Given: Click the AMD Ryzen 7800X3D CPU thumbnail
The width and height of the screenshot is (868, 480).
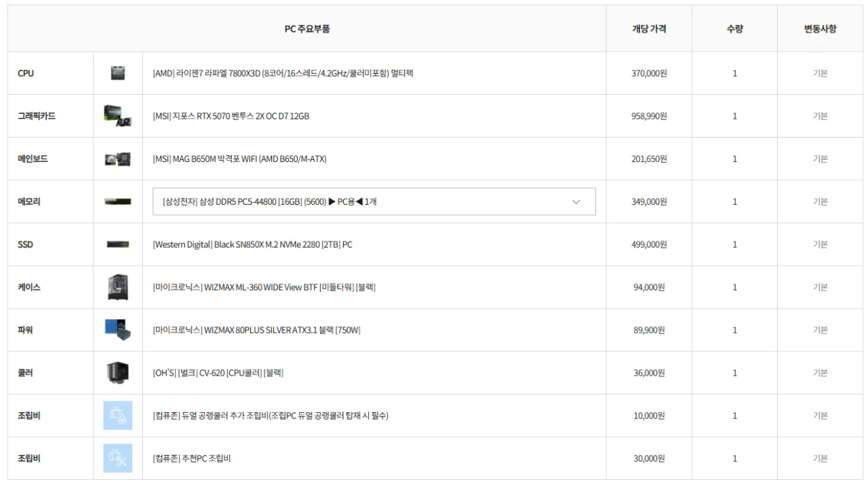Looking at the screenshot, I should coord(118,73).
